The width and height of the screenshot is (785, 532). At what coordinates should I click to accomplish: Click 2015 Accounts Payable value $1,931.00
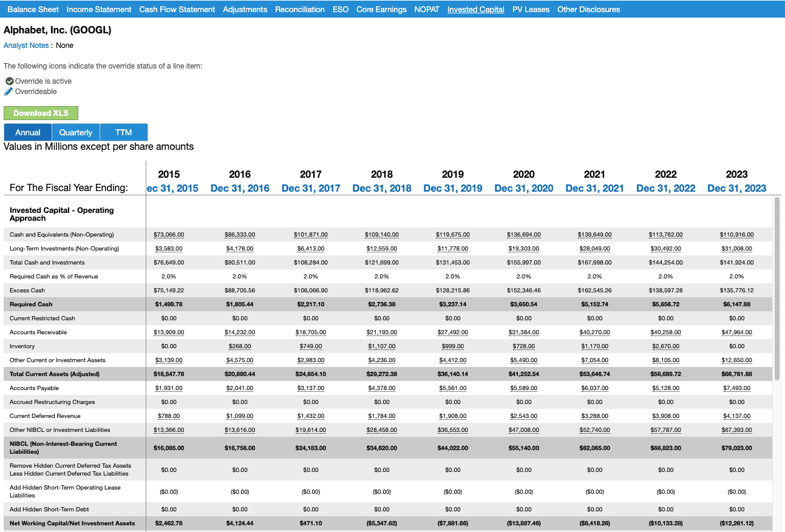click(x=169, y=388)
